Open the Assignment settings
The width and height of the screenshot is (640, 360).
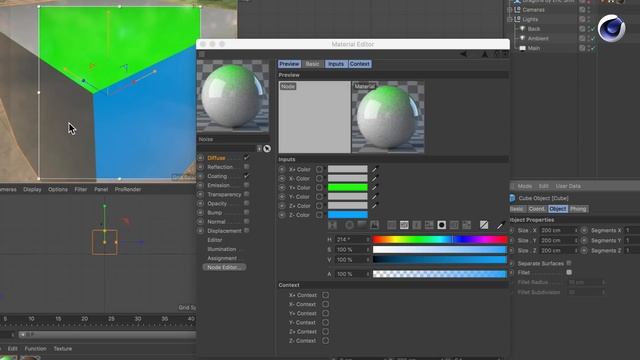222,258
